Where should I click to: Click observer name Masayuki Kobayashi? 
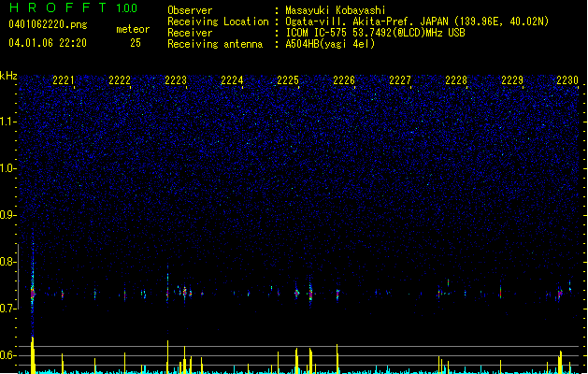(x=336, y=10)
